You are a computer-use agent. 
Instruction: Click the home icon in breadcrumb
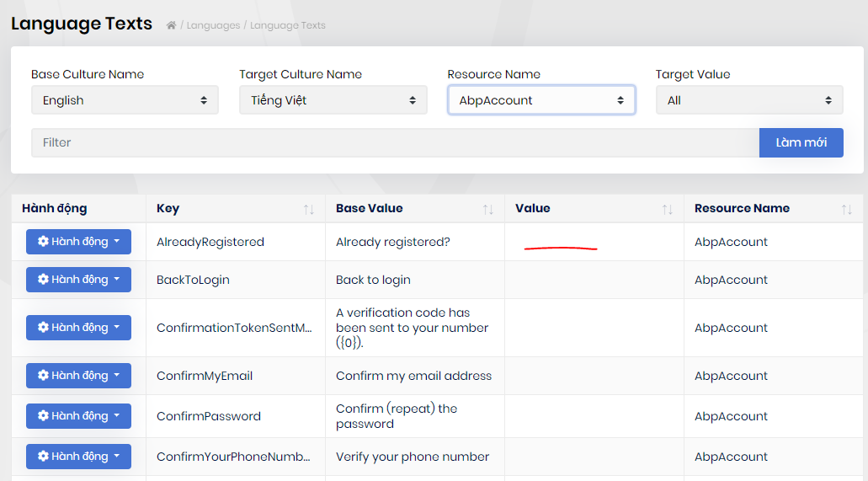pos(171,25)
